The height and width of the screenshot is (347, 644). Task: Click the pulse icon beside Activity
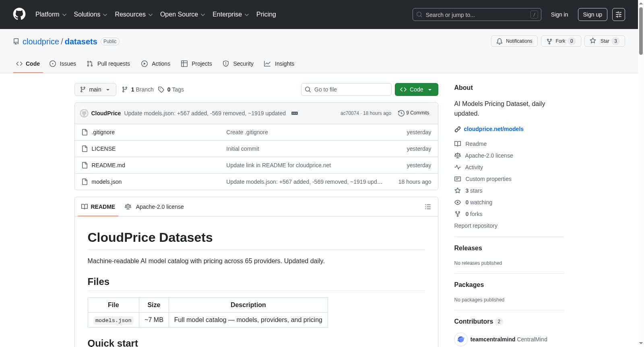(458, 167)
